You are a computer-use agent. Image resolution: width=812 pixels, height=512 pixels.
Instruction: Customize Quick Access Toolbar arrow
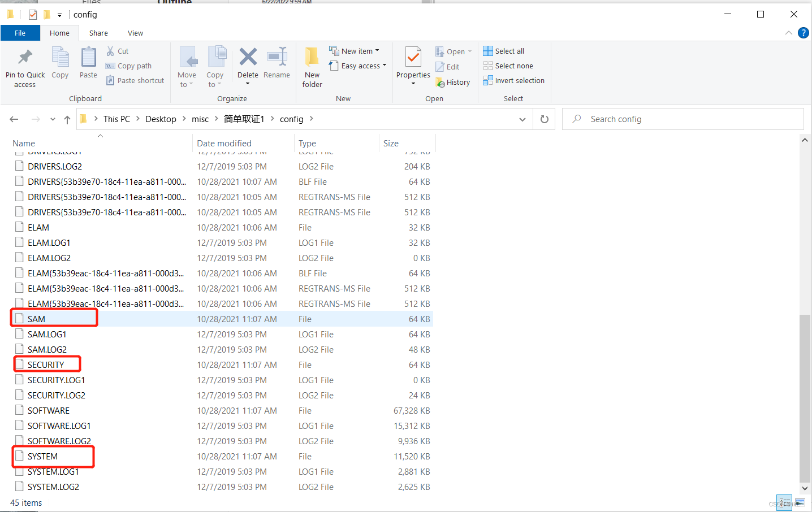coord(59,15)
